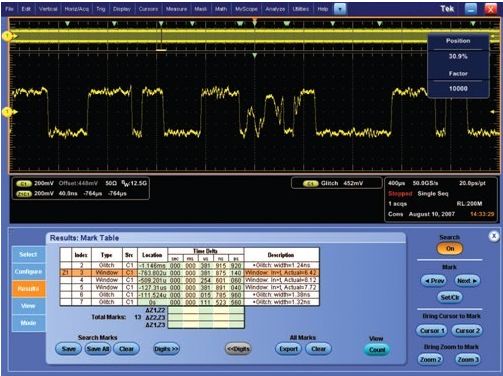Image resolution: width=503 pixels, height=376 pixels.
Task: Click the Glitch trigger C1 badge
Action: [x=310, y=183]
